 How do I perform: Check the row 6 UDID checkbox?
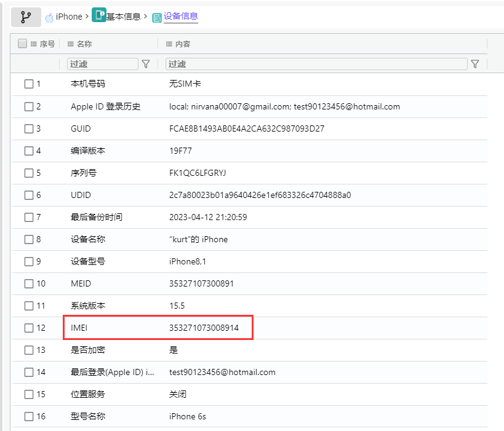pos(29,196)
